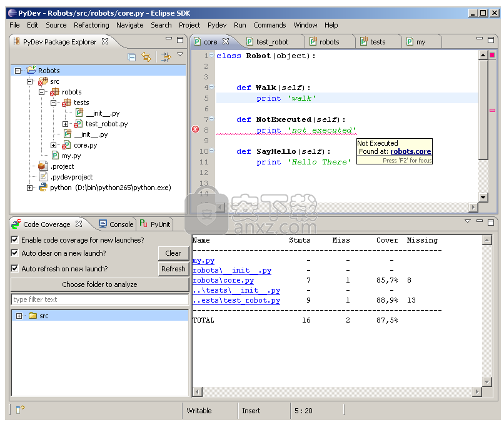This screenshot has height=422, width=504.
Task: Open the Code Coverage view menu
Action: [468, 221]
